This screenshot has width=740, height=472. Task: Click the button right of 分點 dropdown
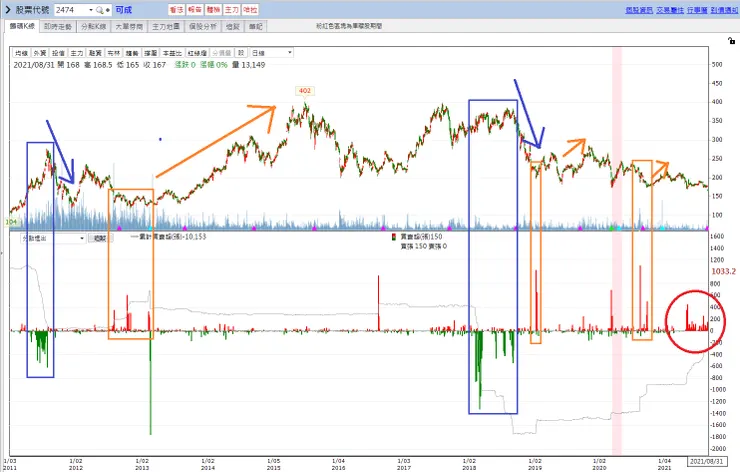pyautogui.click(x=100, y=238)
